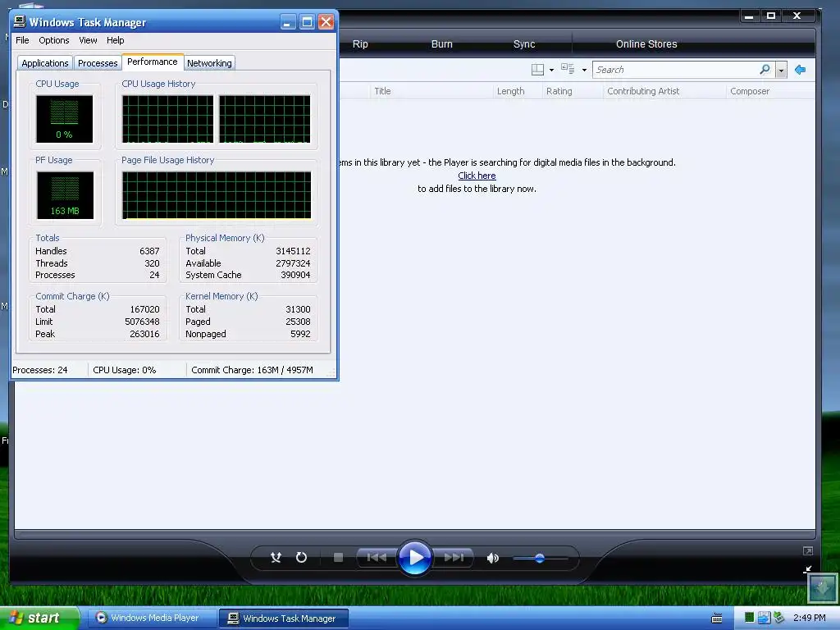Viewport: 840px width, 630px height.
Task: Switch to the Networking tab
Action: pyautogui.click(x=209, y=62)
